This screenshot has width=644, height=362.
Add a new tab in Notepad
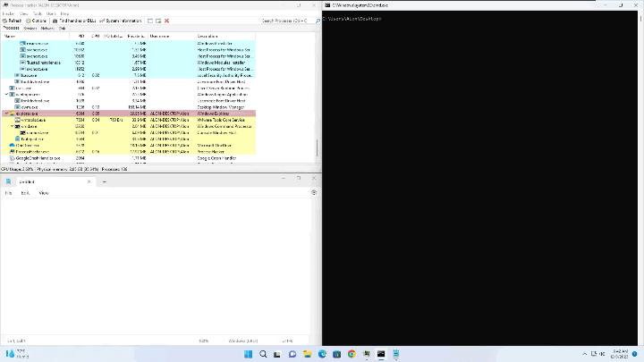105,181
